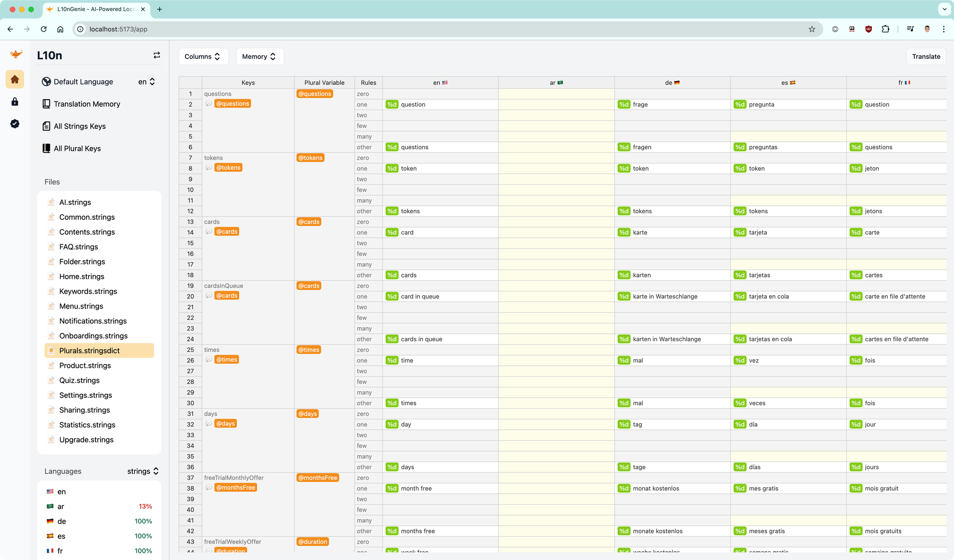Open Translation Memory
Image resolution: width=954 pixels, height=560 pixels.
click(87, 104)
